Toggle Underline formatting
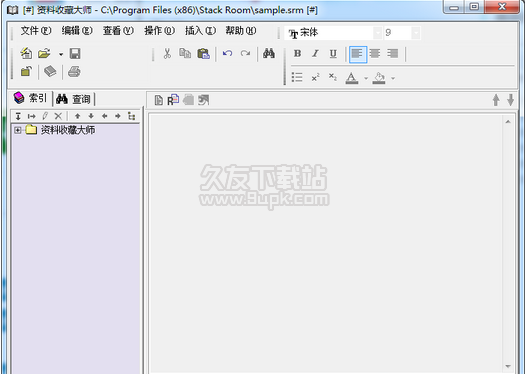525x374 pixels. 333,54
